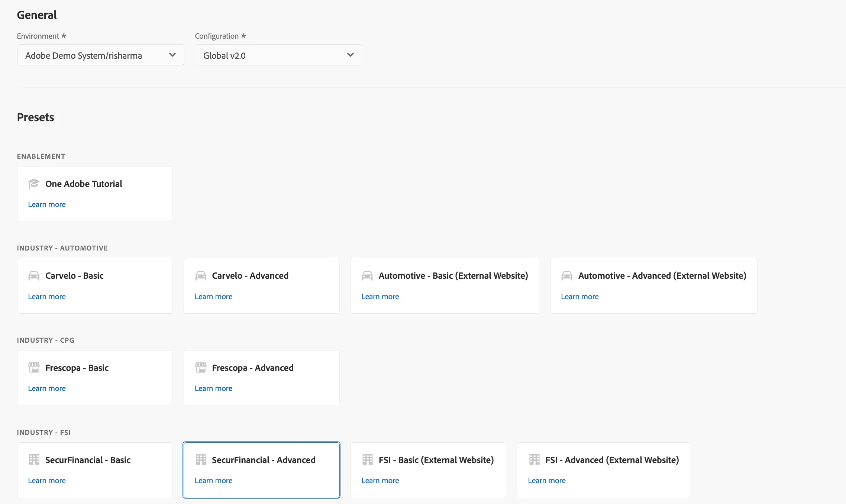Choose the Frescopa - Basic preset title
846x504 pixels.
click(x=77, y=368)
